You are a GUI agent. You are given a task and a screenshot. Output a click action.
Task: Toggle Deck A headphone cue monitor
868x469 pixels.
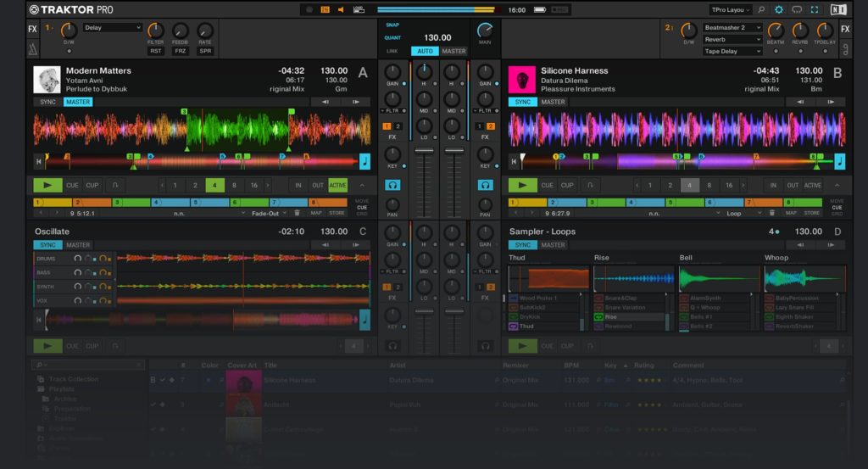(392, 185)
